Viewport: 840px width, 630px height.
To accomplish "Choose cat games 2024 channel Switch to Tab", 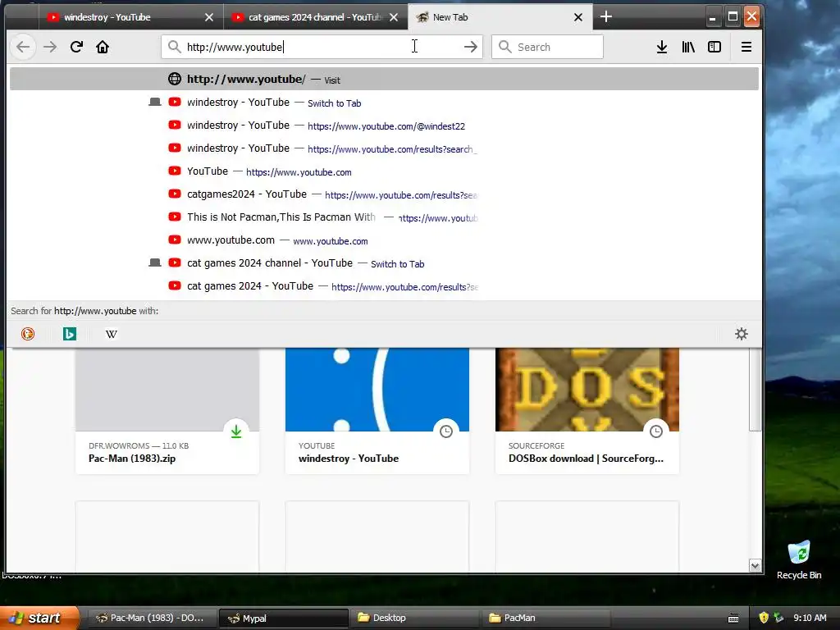I will 384,263.
